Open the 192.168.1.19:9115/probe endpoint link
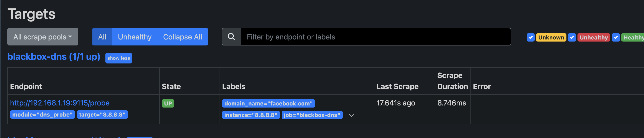The height and width of the screenshot is (138, 644). 60,103
